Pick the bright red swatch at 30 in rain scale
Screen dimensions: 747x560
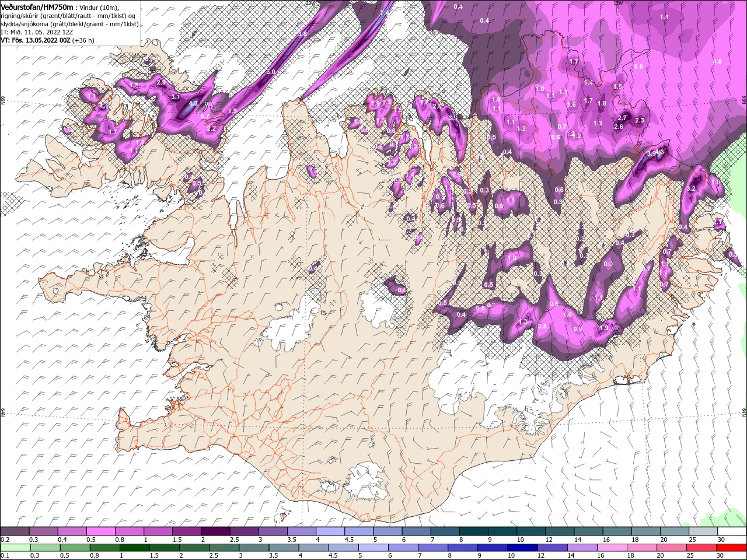point(731,548)
